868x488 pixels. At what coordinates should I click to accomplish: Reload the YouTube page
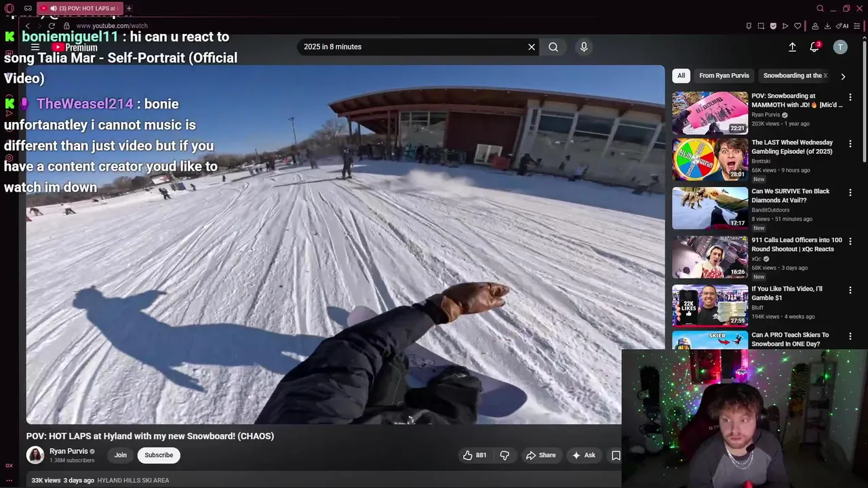52,26
